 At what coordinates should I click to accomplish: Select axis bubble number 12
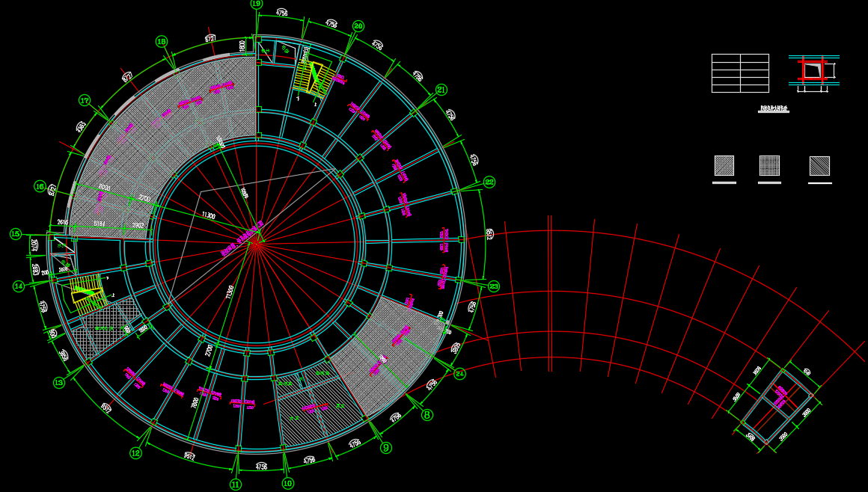click(x=135, y=453)
